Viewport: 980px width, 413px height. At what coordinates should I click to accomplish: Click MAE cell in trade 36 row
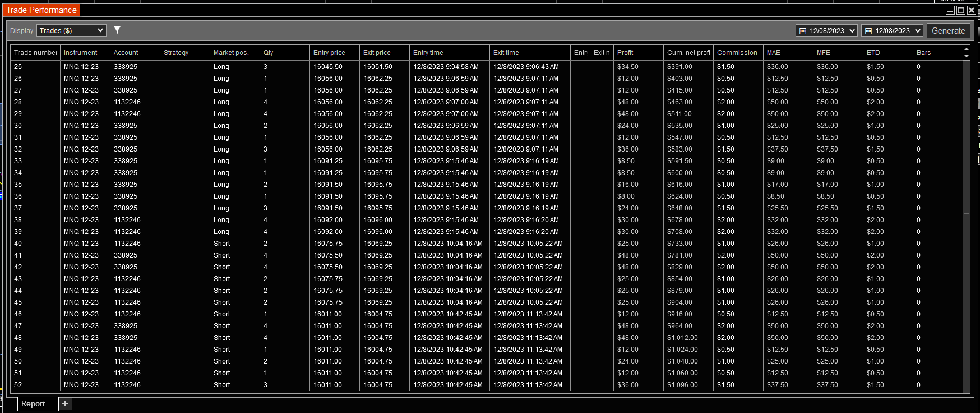point(788,196)
